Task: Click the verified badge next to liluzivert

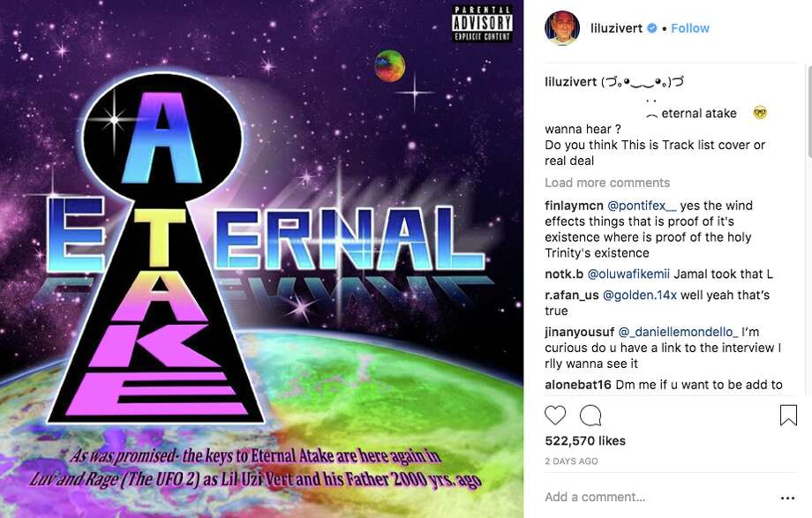Action: click(x=652, y=28)
